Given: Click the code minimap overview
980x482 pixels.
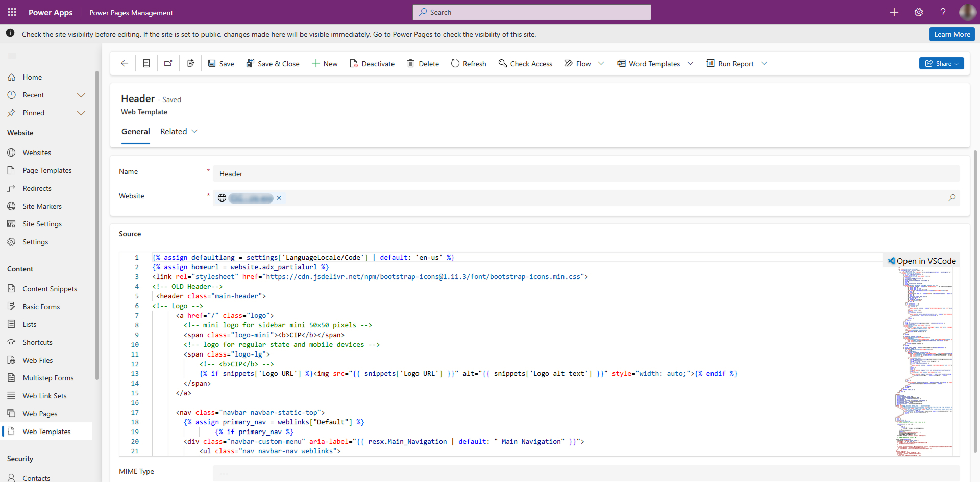Looking at the screenshot, I should click(x=925, y=362).
